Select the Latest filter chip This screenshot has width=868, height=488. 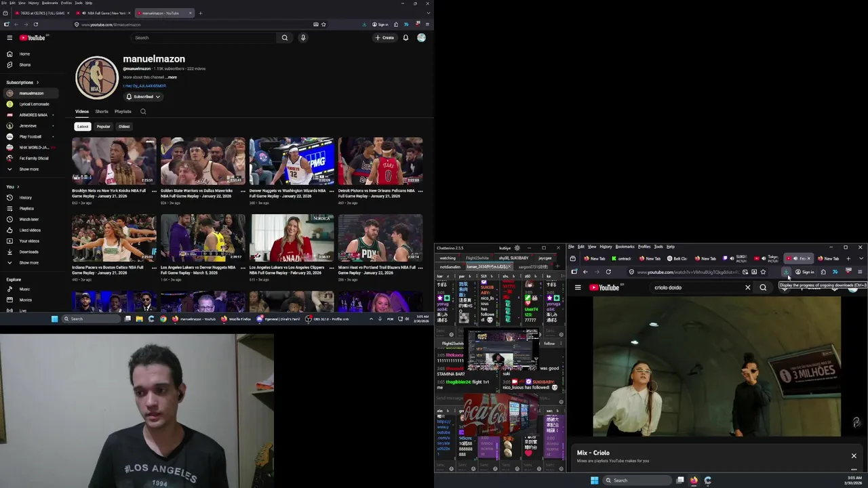pyautogui.click(x=83, y=127)
